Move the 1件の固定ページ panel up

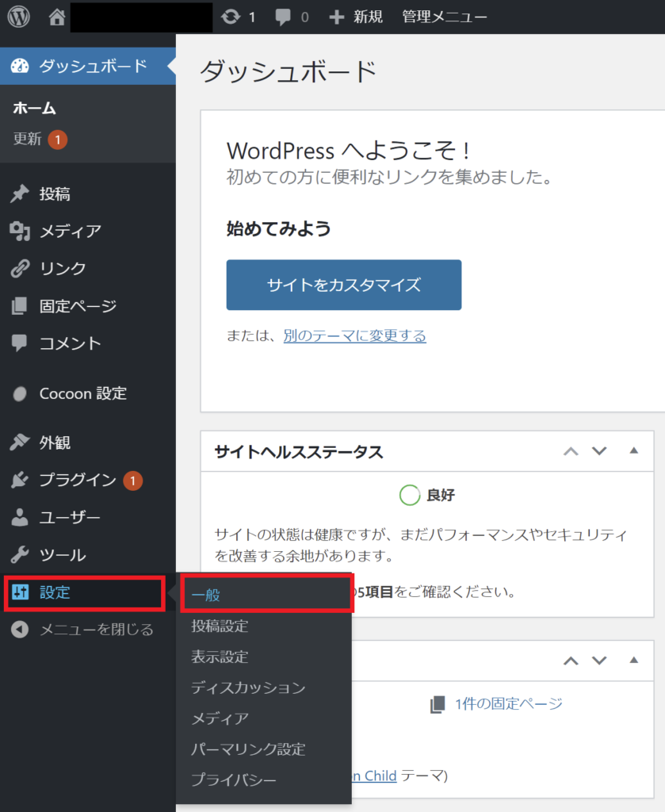point(571,661)
